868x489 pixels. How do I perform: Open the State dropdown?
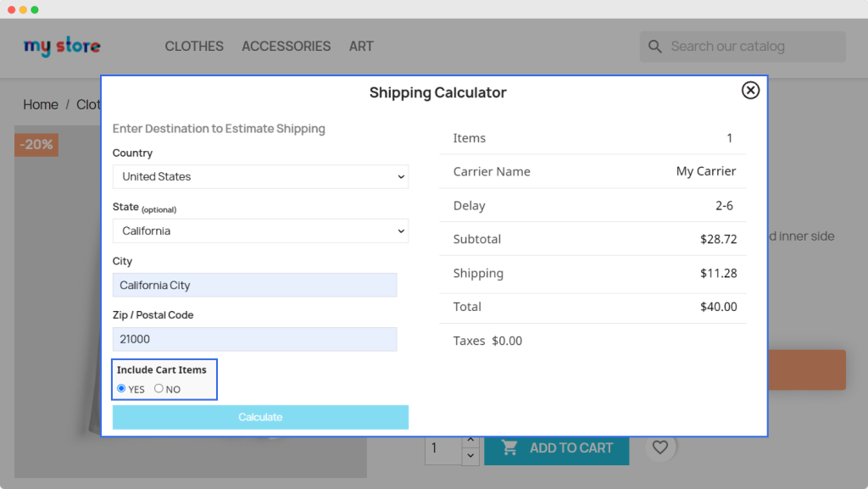[260, 231]
